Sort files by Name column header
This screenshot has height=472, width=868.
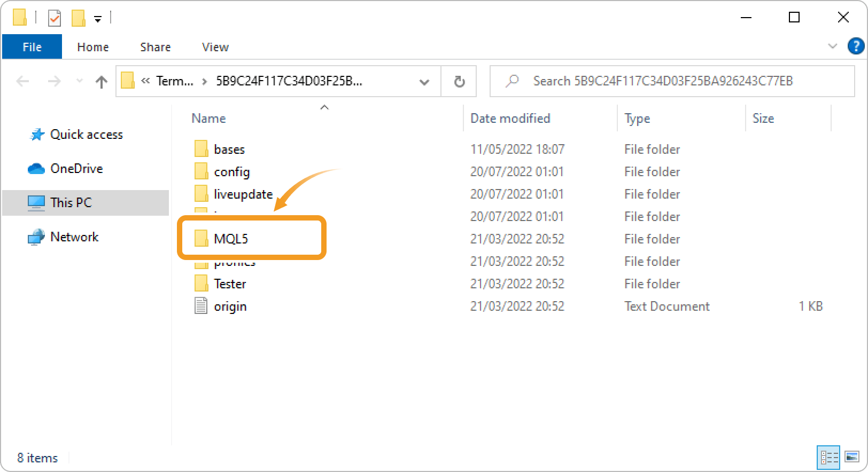pyautogui.click(x=208, y=119)
